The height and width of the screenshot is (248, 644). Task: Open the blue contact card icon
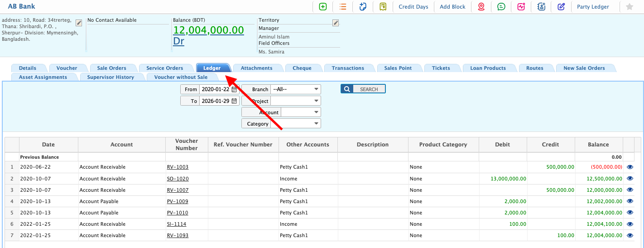[541, 7]
